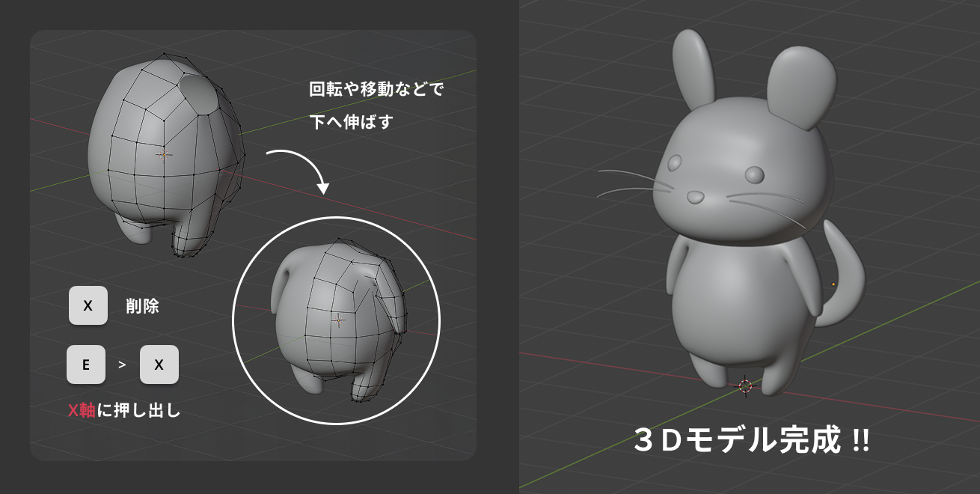Click the X key icon after E
This screenshot has height=494, width=980.
[x=159, y=365]
